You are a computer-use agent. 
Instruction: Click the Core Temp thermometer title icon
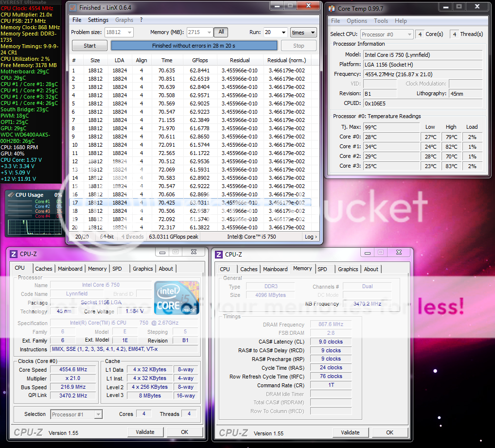[332, 8]
